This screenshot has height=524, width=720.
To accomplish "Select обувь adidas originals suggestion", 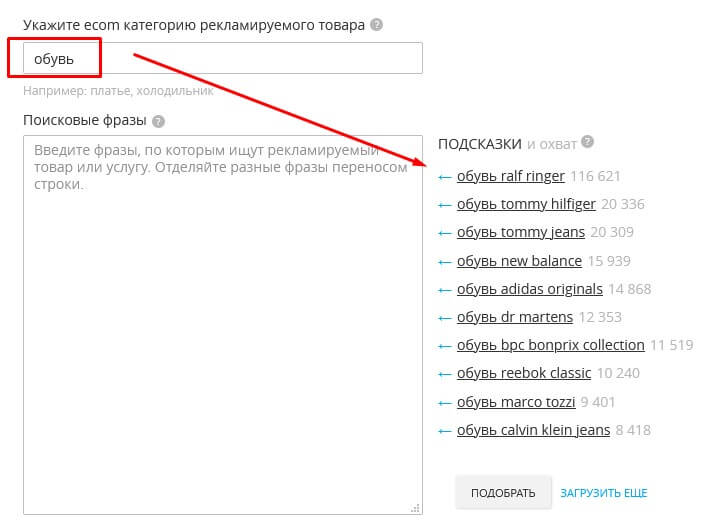I will click(x=530, y=289).
